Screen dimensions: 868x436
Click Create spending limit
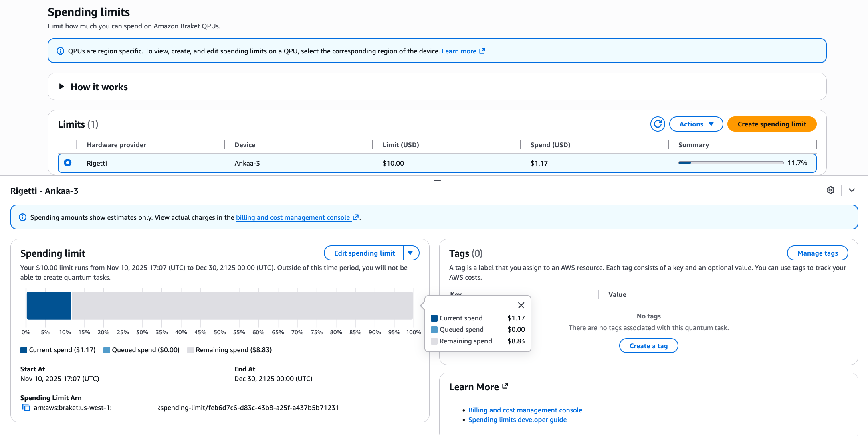pos(771,124)
